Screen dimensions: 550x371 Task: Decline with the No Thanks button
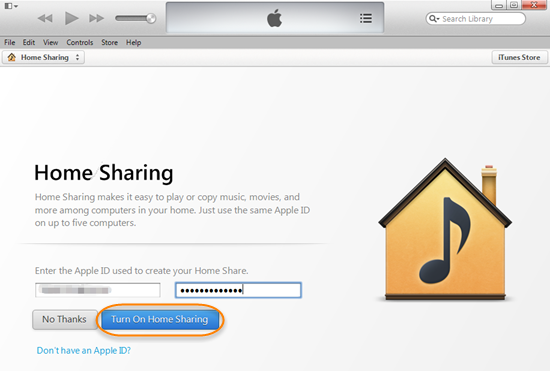click(x=65, y=319)
